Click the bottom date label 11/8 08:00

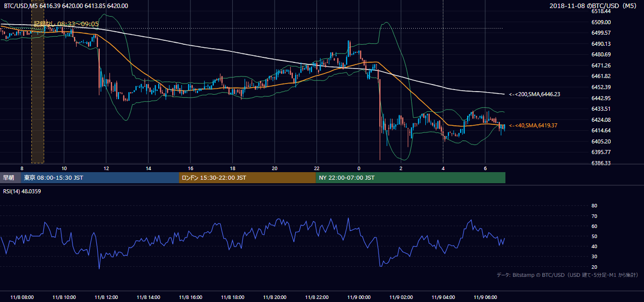[x=22, y=297]
